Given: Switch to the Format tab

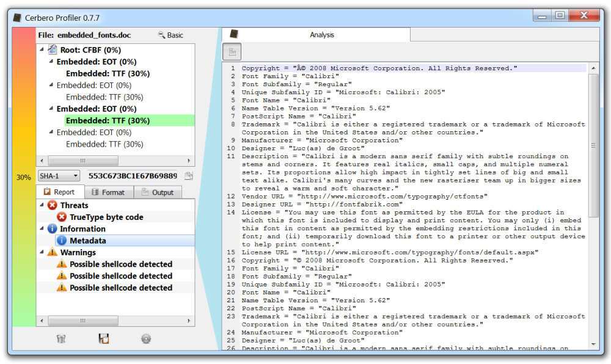Looking at the screenshot, I should point(108,192).
